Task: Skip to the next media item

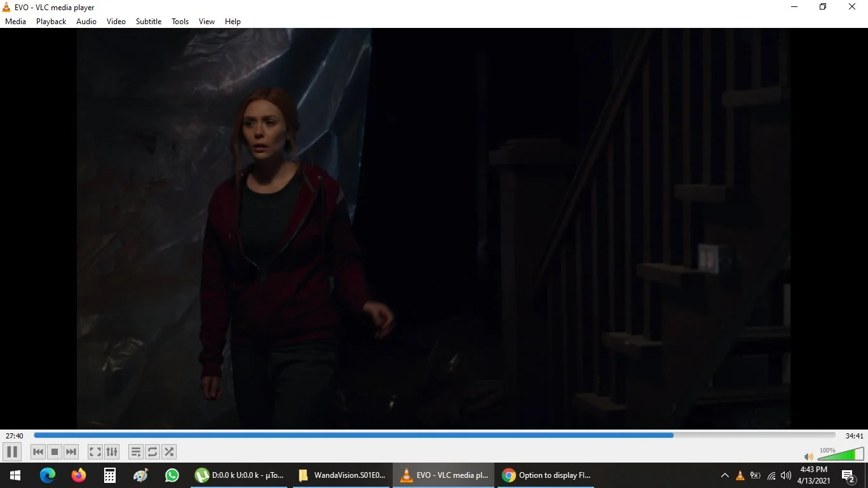Action: 71,452
